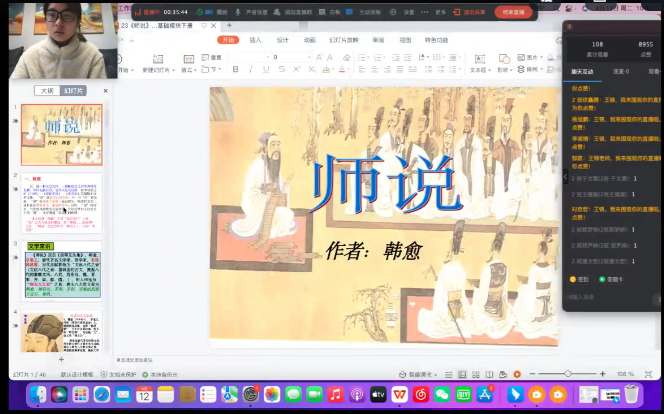Open the smart beautify (智能美化) dropdown
The image size is (664, 414).
tap(418, 374)
